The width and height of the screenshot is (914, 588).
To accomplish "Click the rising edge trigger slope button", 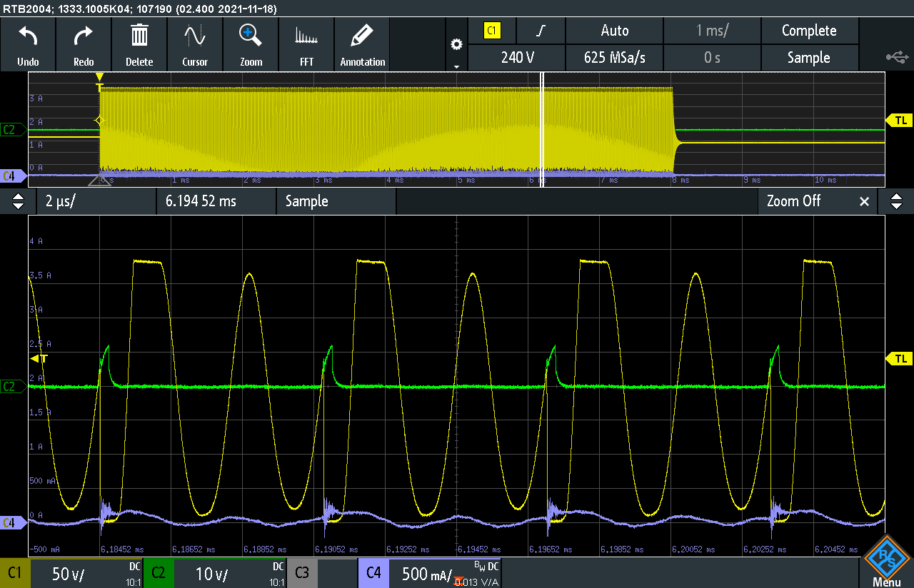I will click(x=541, y=31).
